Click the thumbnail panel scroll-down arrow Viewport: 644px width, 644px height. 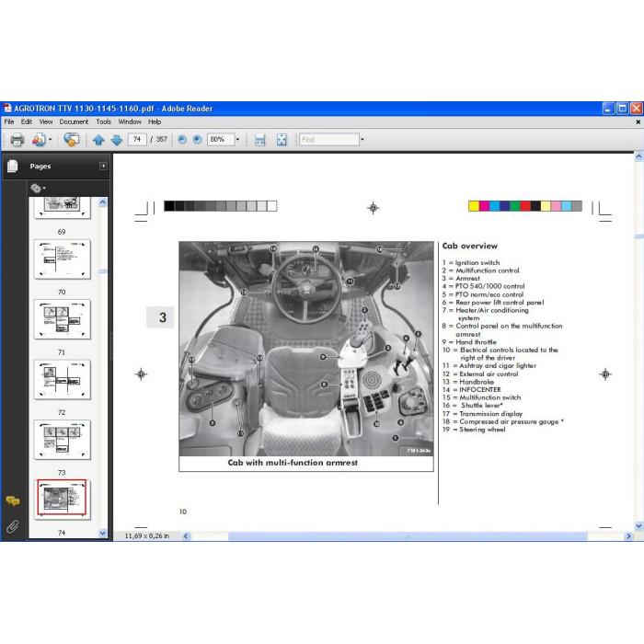click(x=103, y=533)
